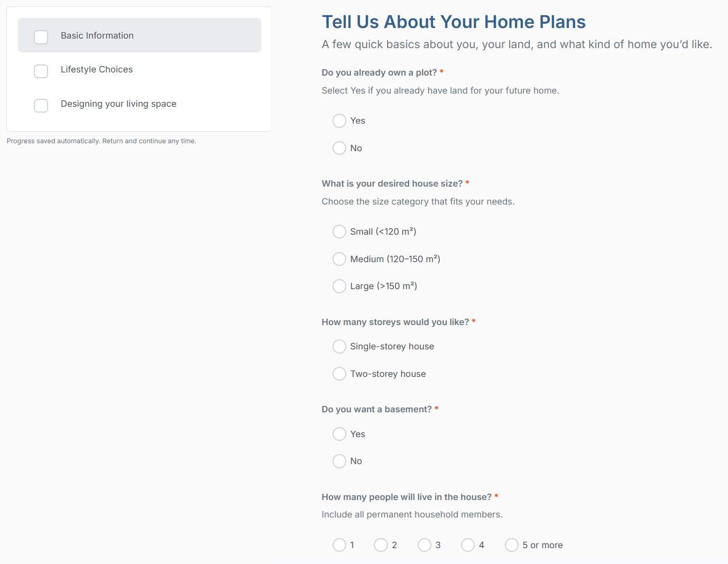Viewport: 728px width, 564px height.
Task: Choose Large (>150 m²) house size
Action: (339, 286)
